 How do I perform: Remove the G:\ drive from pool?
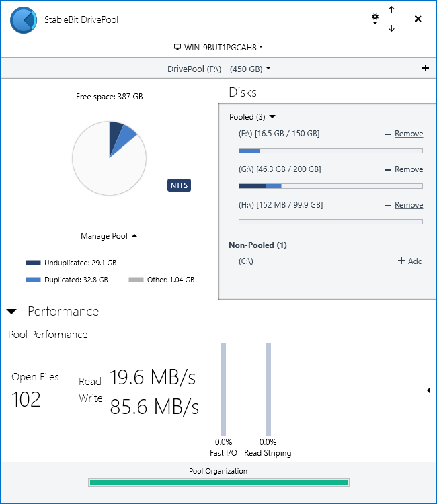(x=409, y=169)
